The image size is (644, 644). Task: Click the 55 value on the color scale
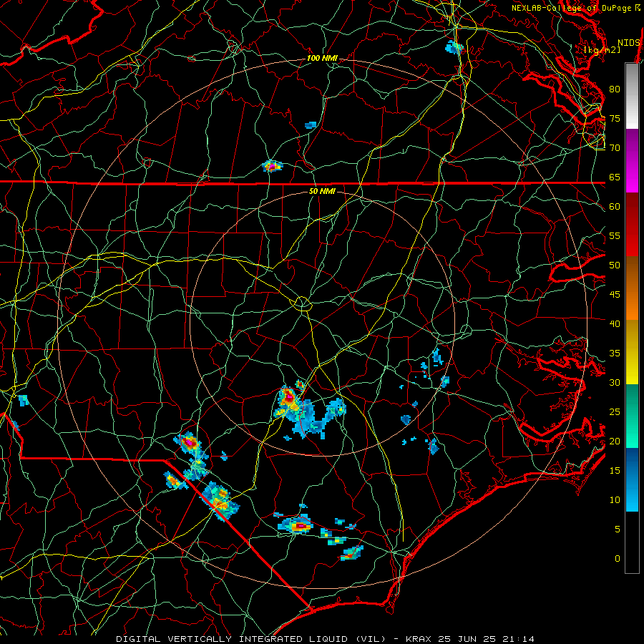[x=615, y=235]
